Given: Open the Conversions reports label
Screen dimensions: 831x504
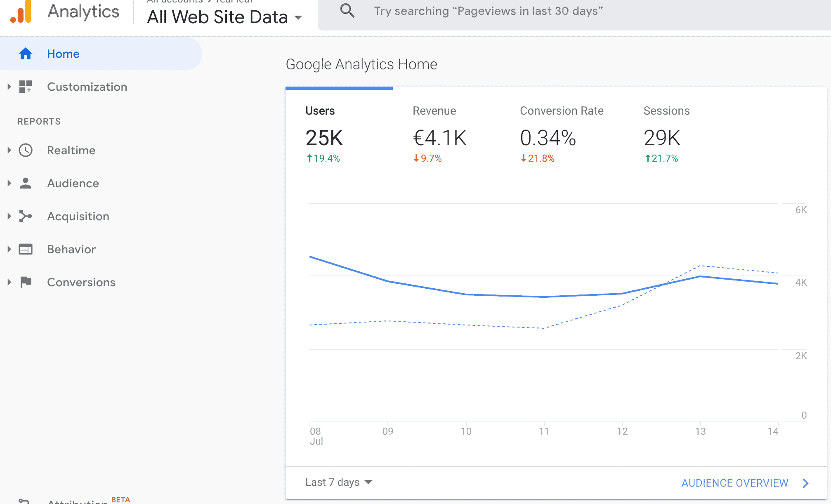Looking at the screenshot, I should (x=81, y=282).
